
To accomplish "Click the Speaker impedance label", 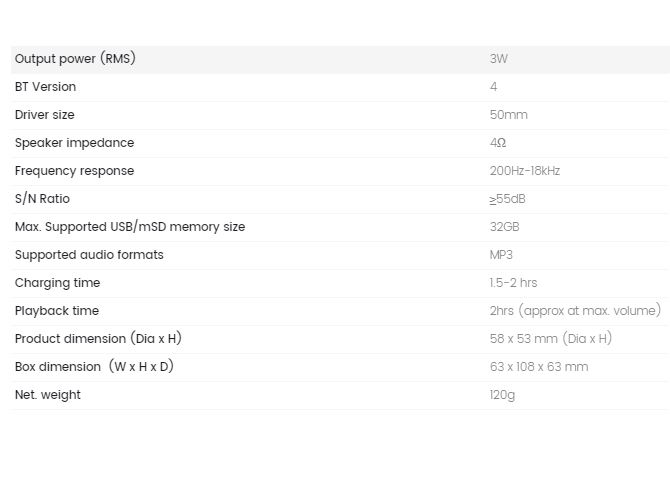I will tap(74, 143).
